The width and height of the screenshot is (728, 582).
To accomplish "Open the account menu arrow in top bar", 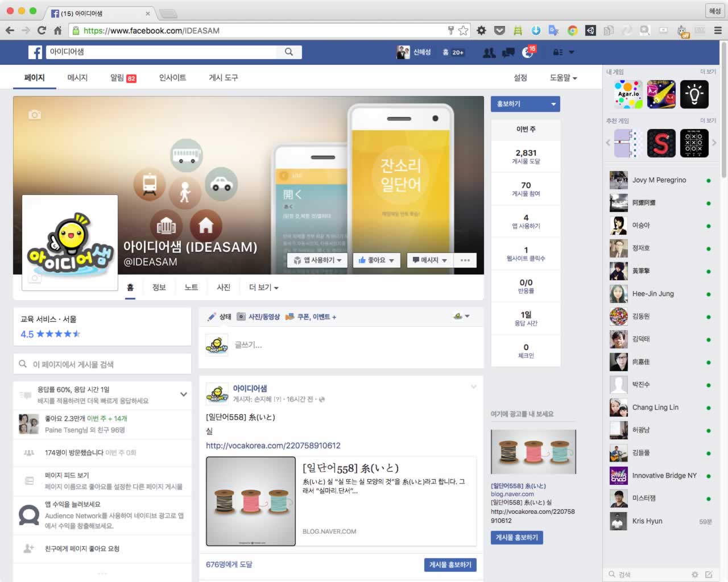I will pyautogui.click(x=572, y=52).
